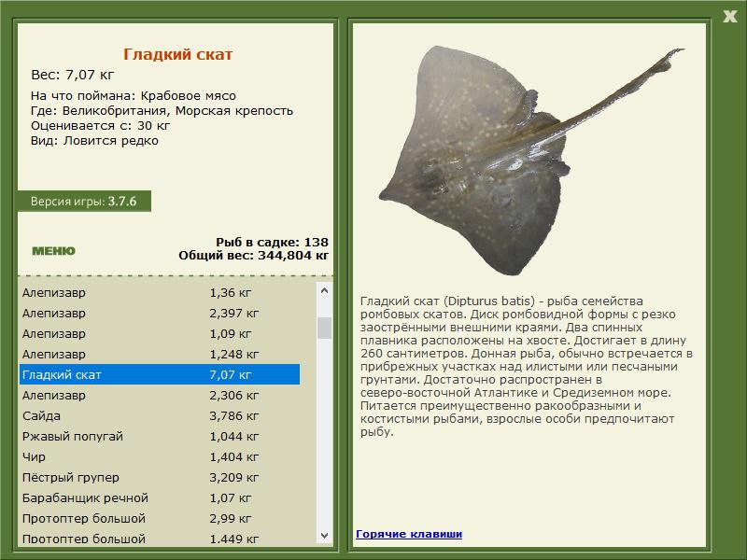Choose the Барабанщик речной entry
747x560 pixels.
pos(159,497)
